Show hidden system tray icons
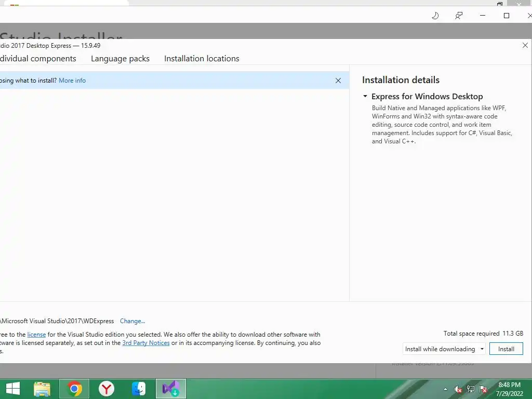 pyautogui.click(x=445, y=389)
